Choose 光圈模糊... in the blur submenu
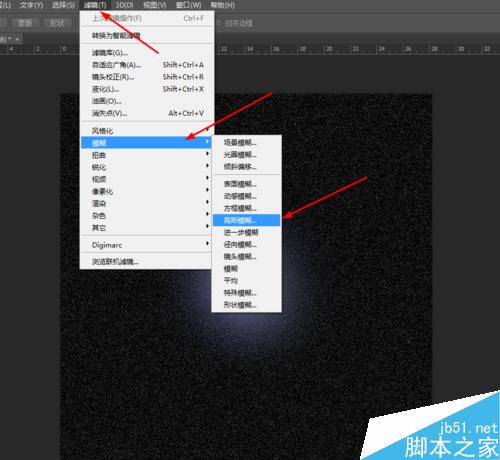Image resolution: width=500 pixels, height=460 pixels. (247, 155)
